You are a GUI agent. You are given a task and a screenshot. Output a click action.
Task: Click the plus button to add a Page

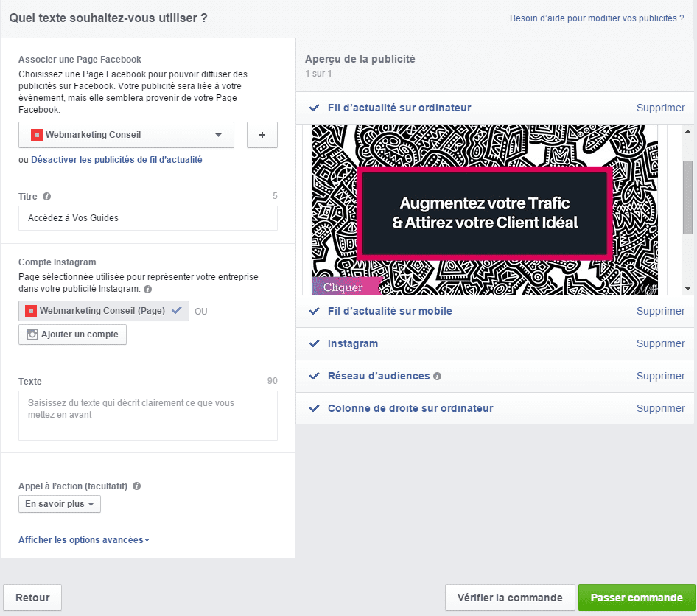262,135
